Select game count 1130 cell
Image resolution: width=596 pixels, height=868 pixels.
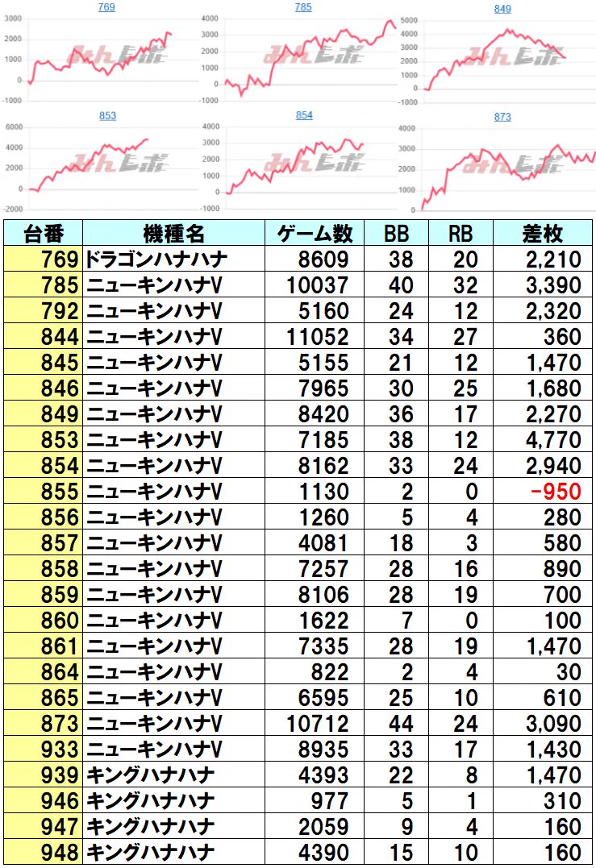[314, 491]
